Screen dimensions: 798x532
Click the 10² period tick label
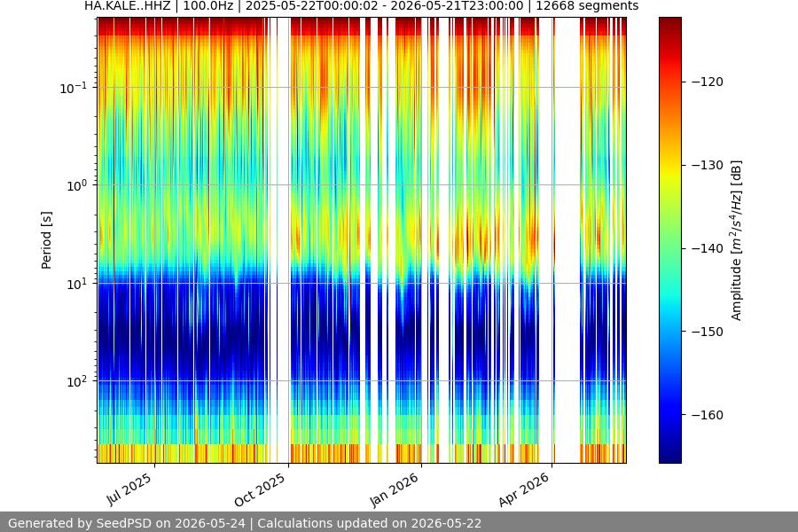coord(76,382)
